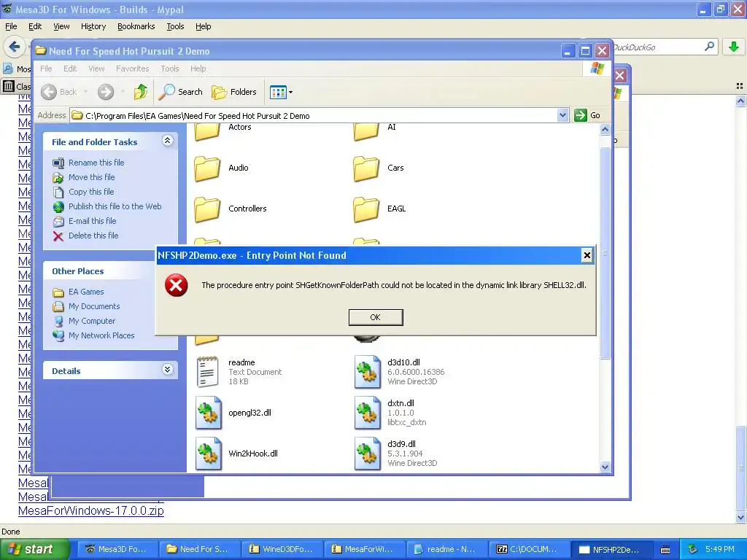Select the EAGL folder icon
This screenshot has height=560, width=747.
tap(366, 209)
